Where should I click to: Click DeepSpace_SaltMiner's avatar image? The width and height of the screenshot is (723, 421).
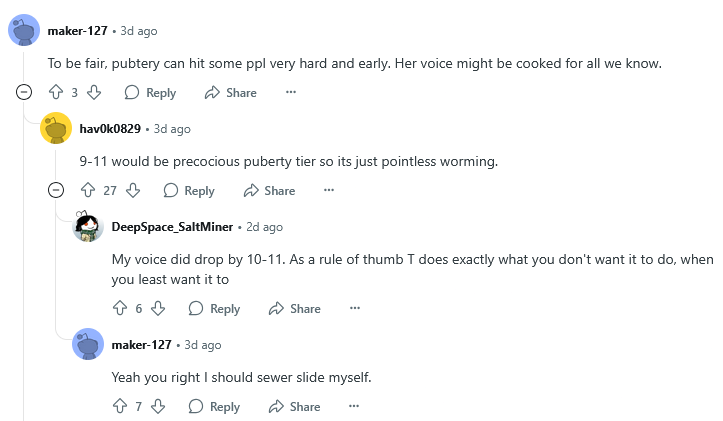pyautogui.click(x=88, y=228)
